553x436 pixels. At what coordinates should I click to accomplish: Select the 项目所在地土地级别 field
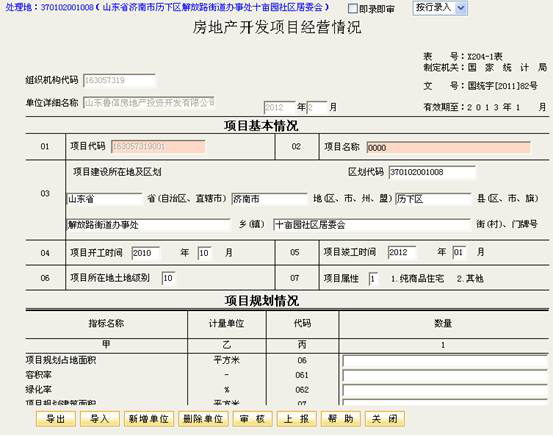tap(168, 278)
